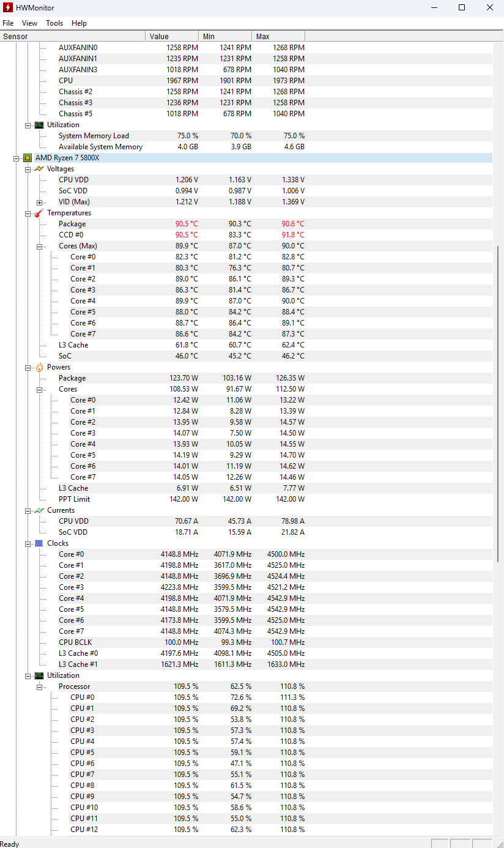Screen dimensions: 504x848
Task: Collapse the Voltages section
Action: [28, 169]
